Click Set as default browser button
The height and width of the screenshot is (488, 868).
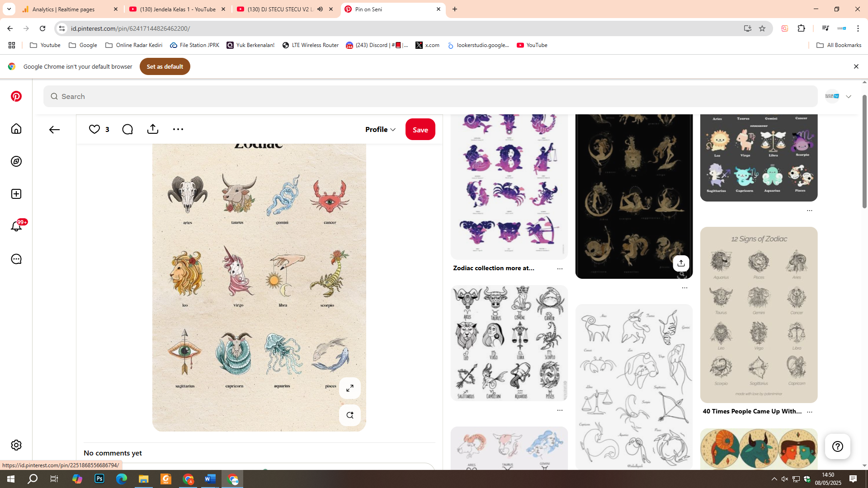pos(165,66)
